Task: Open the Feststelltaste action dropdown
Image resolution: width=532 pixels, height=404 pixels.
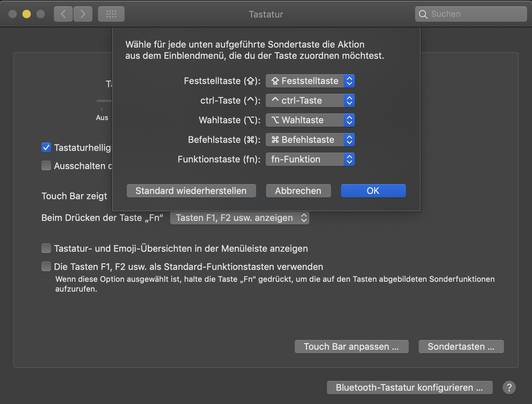Action: pos(310,81)
